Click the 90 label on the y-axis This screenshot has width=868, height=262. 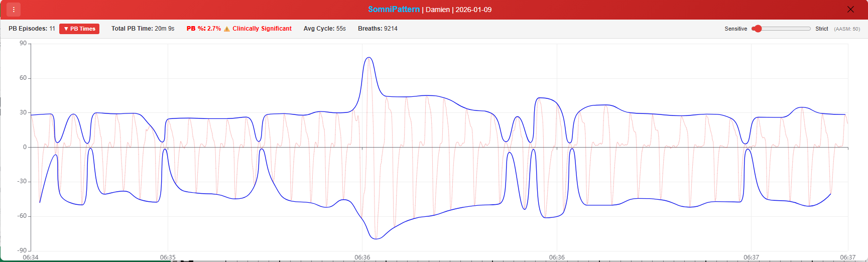23,44
